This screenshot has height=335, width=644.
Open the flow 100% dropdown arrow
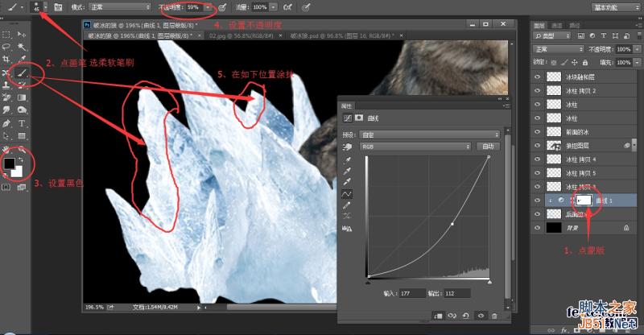click(273, 7)
